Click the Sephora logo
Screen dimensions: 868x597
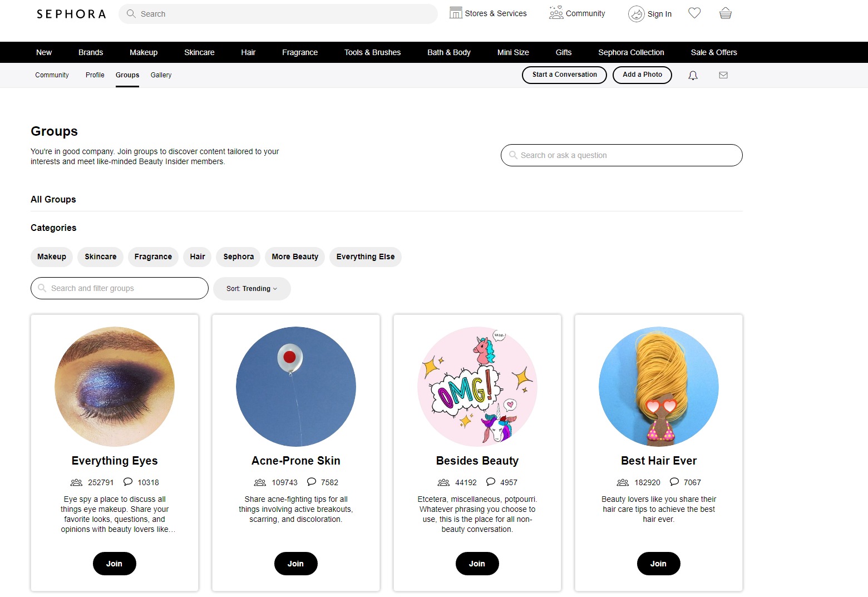coord(71,14)
